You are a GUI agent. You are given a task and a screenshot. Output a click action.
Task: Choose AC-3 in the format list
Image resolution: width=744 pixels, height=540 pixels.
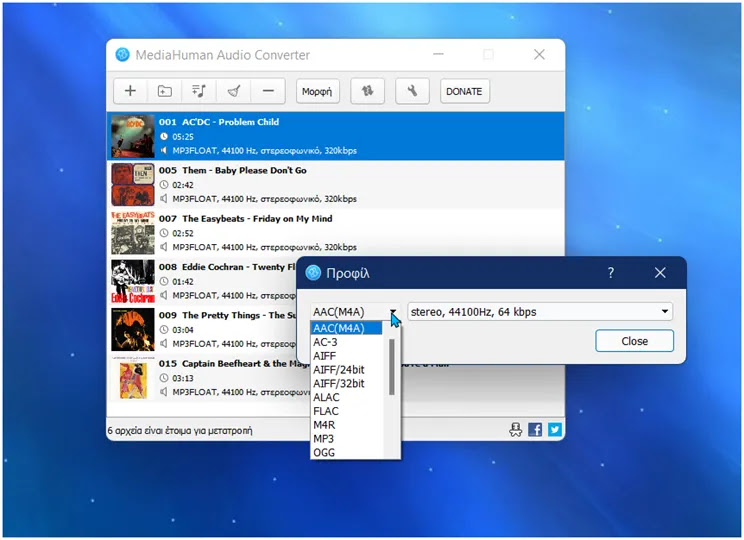point(346,342)
